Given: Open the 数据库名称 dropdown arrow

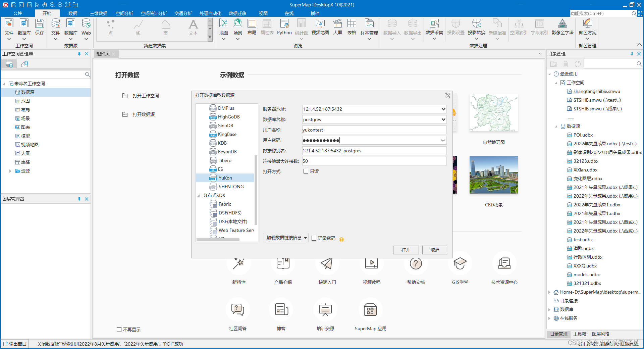Looking at the screenshot, I should [443, 119].
